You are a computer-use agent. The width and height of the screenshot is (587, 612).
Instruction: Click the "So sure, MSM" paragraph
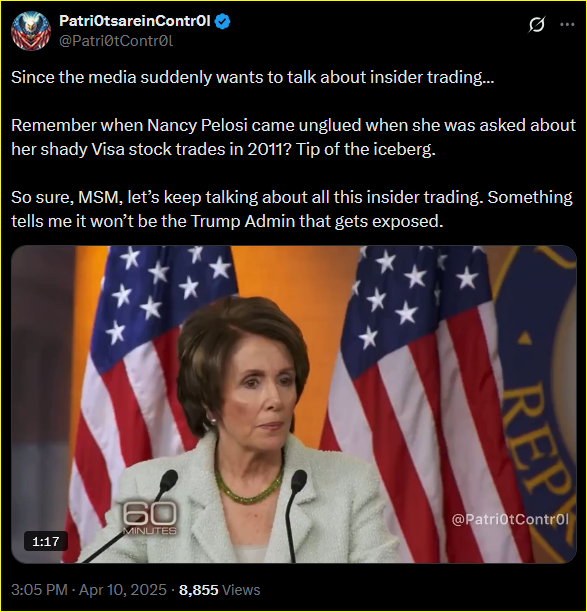(x=292, y=209)
